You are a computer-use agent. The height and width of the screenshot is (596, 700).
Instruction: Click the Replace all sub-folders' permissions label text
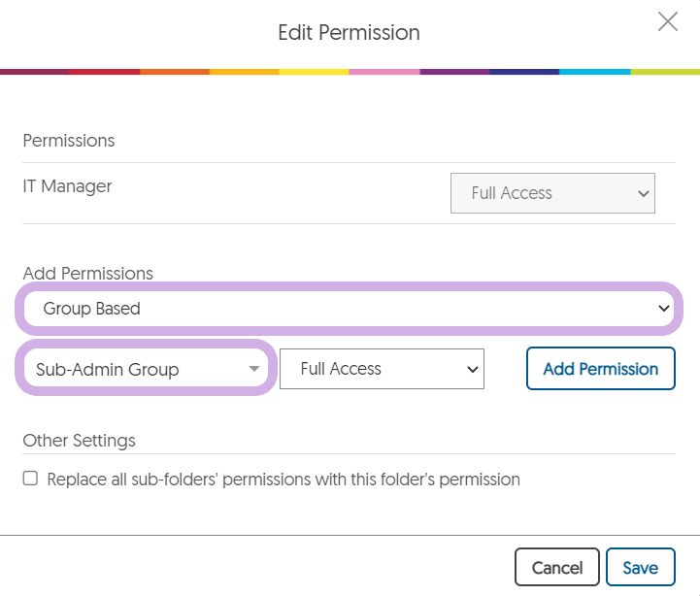283,479
